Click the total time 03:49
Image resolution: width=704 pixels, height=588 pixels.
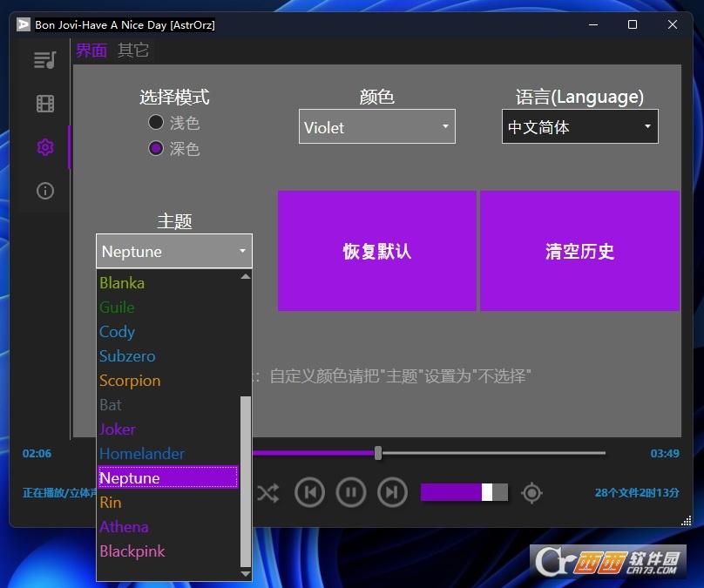coord(665,453)
